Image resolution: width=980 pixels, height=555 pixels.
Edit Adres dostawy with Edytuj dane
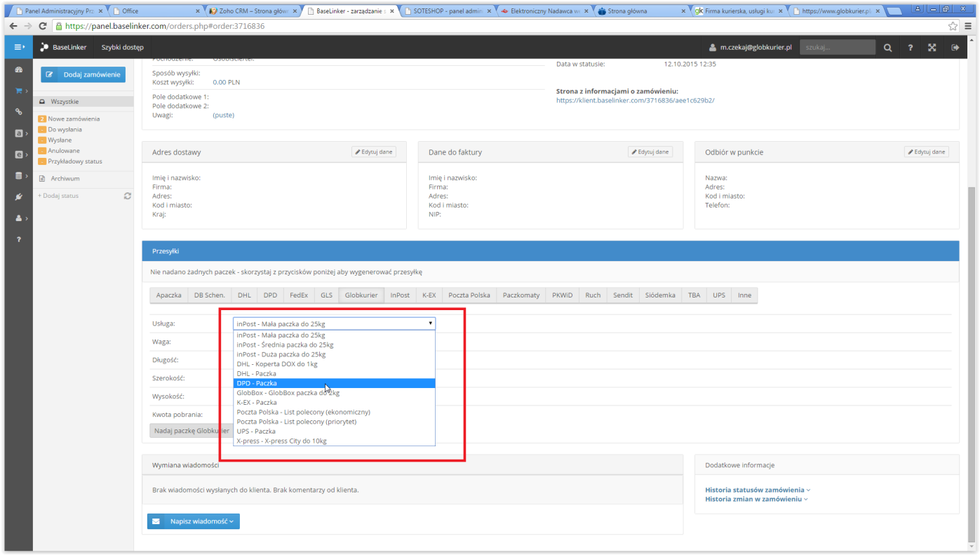[374, 152]
